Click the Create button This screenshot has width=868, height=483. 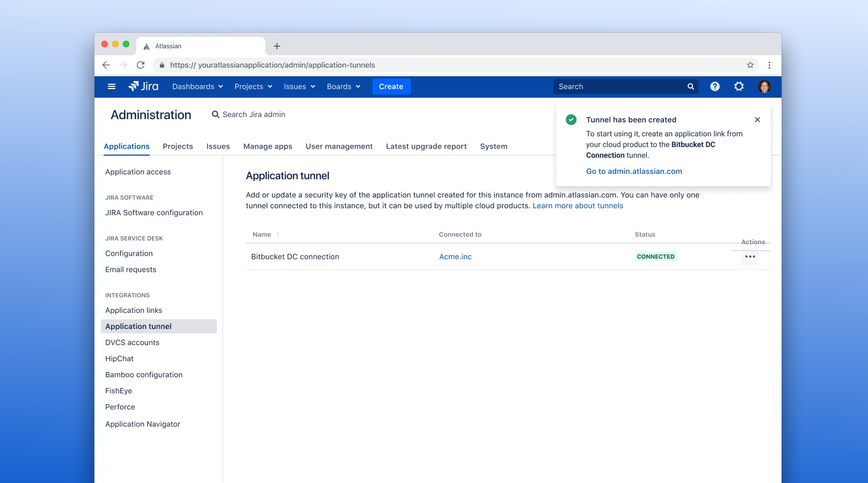coord(391,86)
